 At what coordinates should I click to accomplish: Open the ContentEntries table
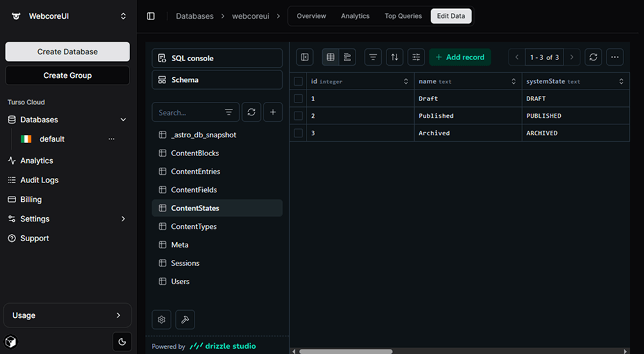tap(217, 172)
